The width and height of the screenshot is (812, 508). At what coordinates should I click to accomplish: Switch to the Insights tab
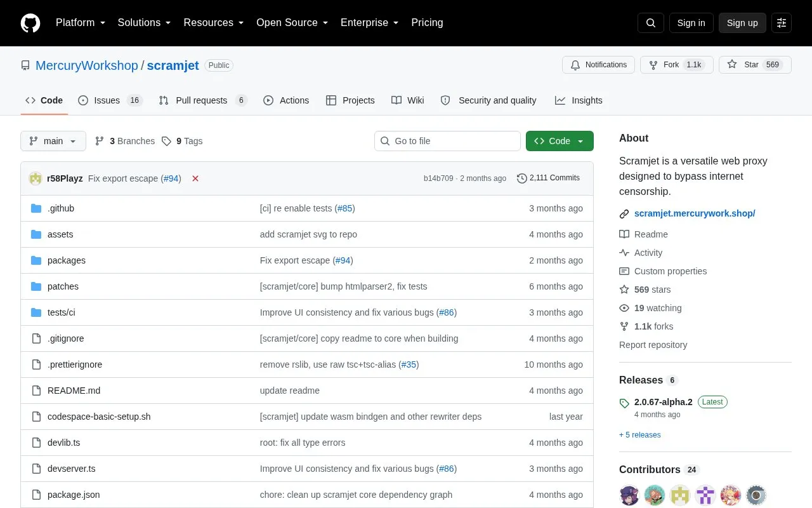pos(579,100)
